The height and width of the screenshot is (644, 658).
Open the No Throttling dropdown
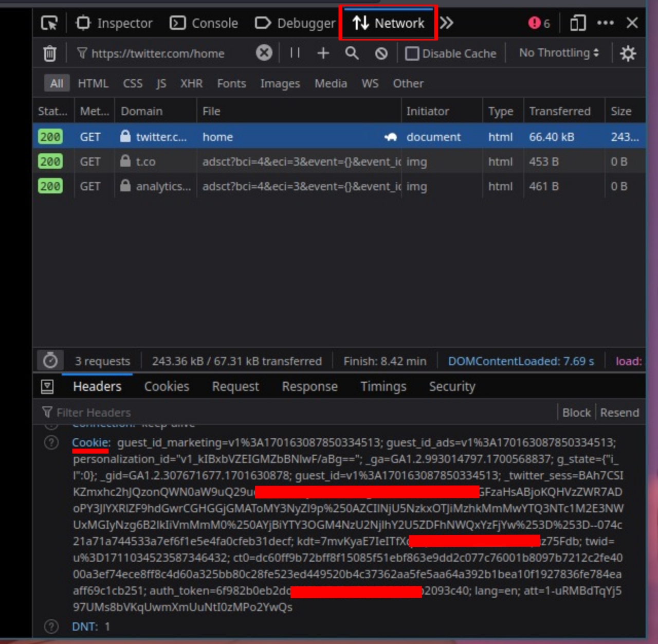point(559,53)
